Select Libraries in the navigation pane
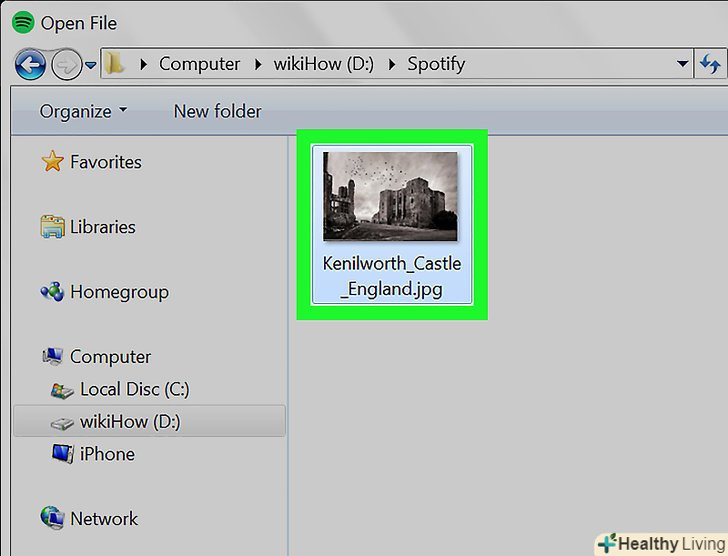This screenshot has width=728, height=556. click(103, 227)
